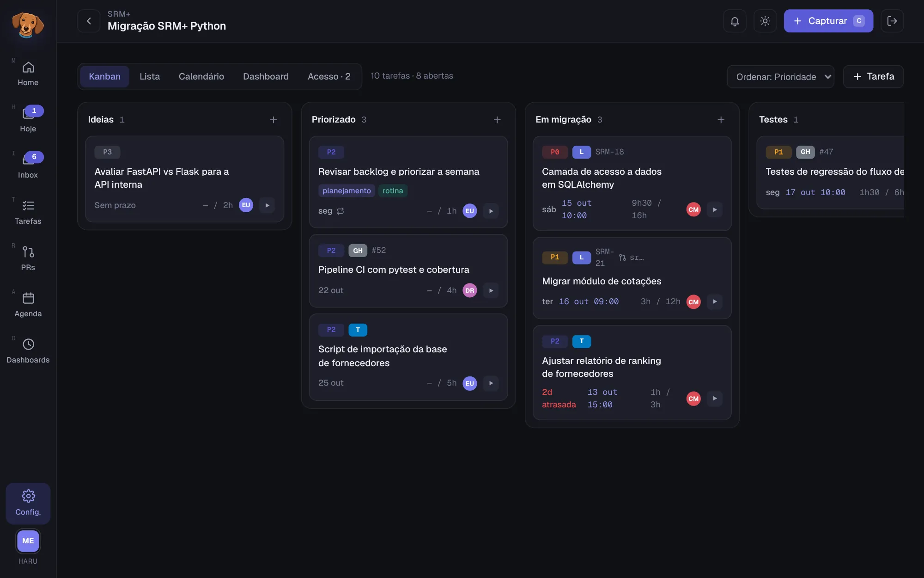Open the Testes de regressão card

[x=830, y=172]
